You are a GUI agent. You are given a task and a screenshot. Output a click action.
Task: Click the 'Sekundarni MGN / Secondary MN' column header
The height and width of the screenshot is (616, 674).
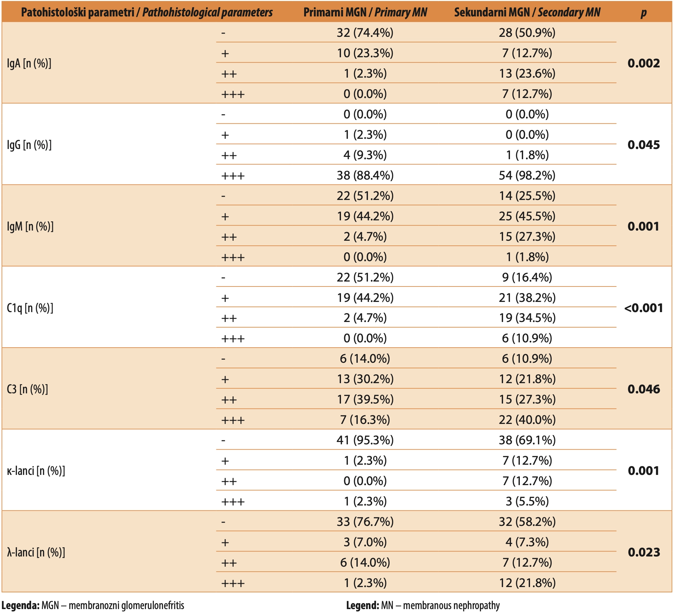527,12
